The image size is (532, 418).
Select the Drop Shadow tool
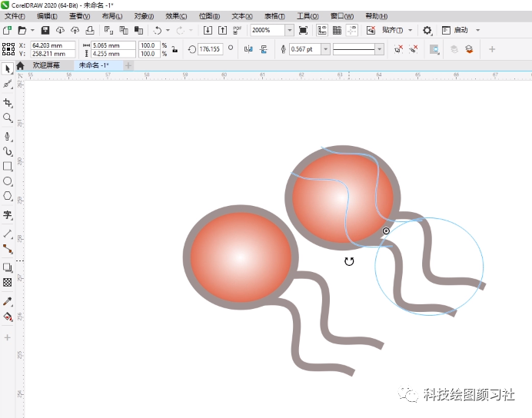click(7, 267)
